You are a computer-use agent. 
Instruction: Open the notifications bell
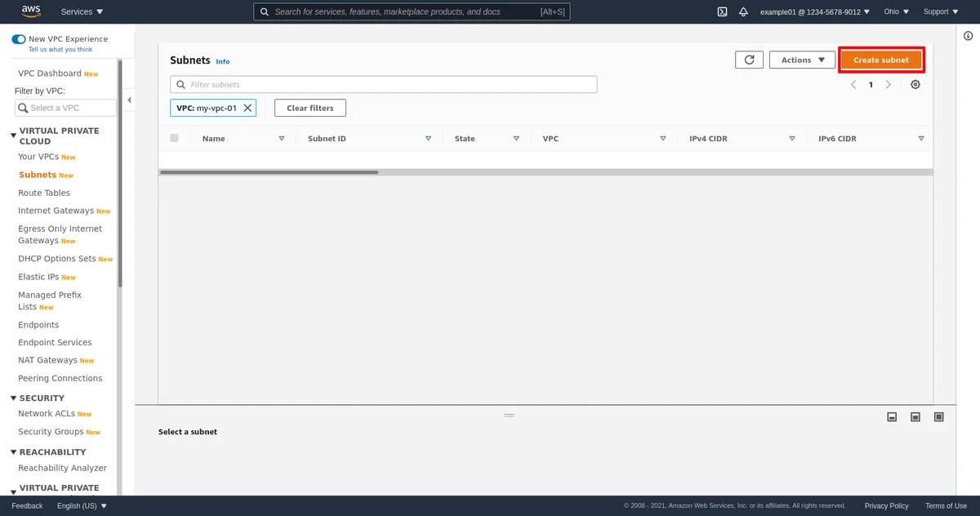tap(743, 12)
